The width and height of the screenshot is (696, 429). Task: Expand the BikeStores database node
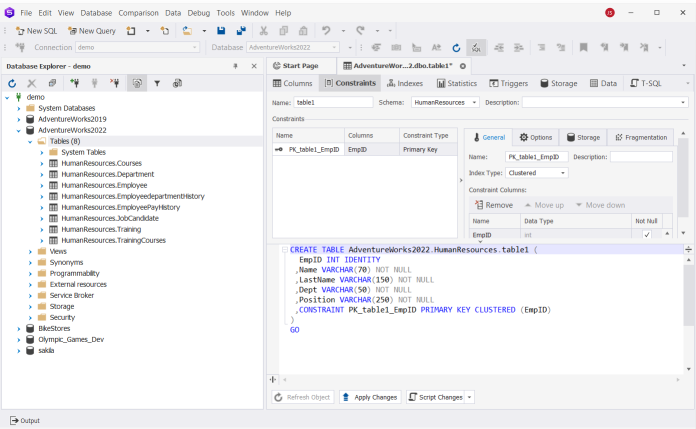pyautogui.click(x=19, y=329)
